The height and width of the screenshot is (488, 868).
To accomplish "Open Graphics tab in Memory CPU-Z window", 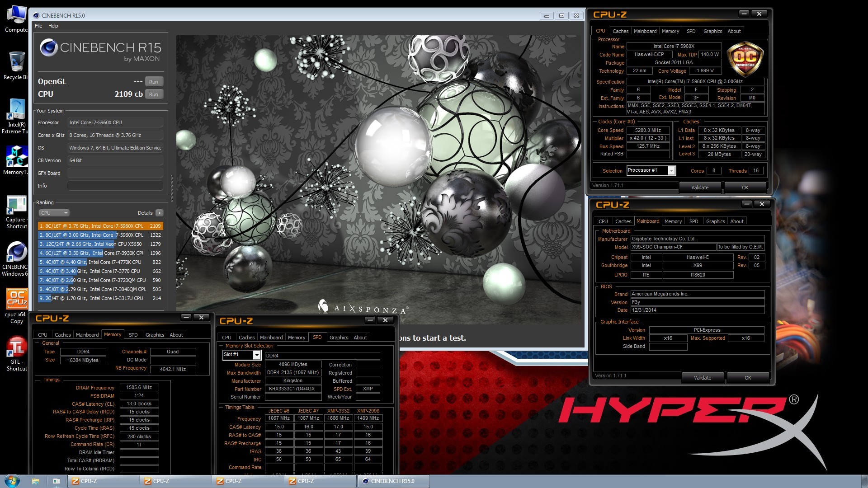I will pos(155,335).
